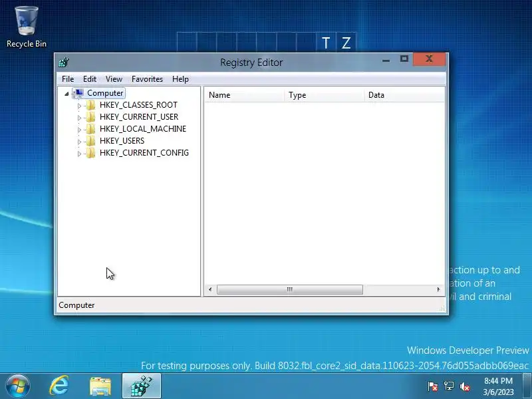Sort by the Type column header
532x399 pixels.
pyautogui.click(x=325, y=95)
